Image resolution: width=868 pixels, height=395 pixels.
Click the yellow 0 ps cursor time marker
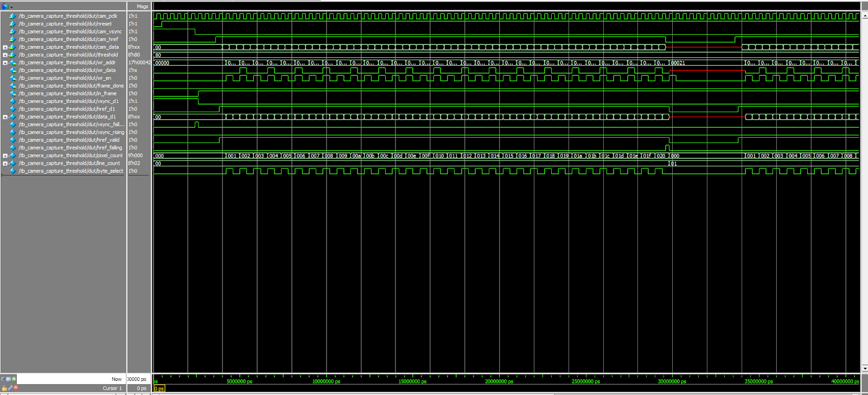point(159,388)
